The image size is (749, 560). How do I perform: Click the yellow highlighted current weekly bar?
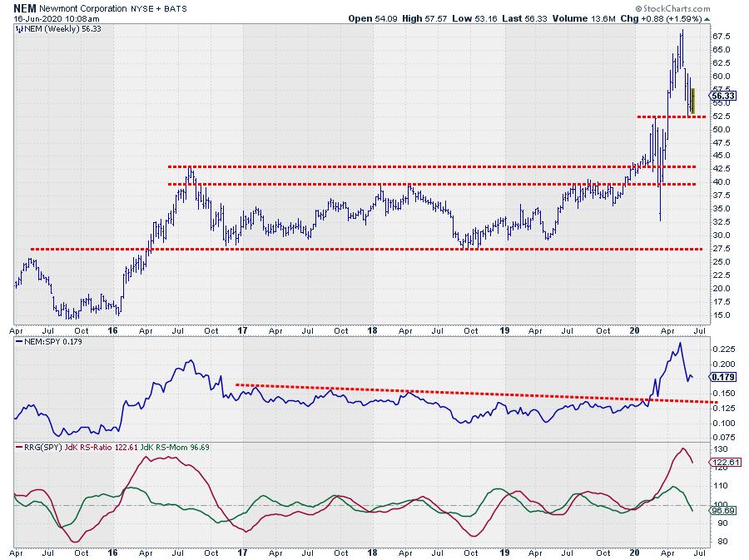[x=692, y=95]
